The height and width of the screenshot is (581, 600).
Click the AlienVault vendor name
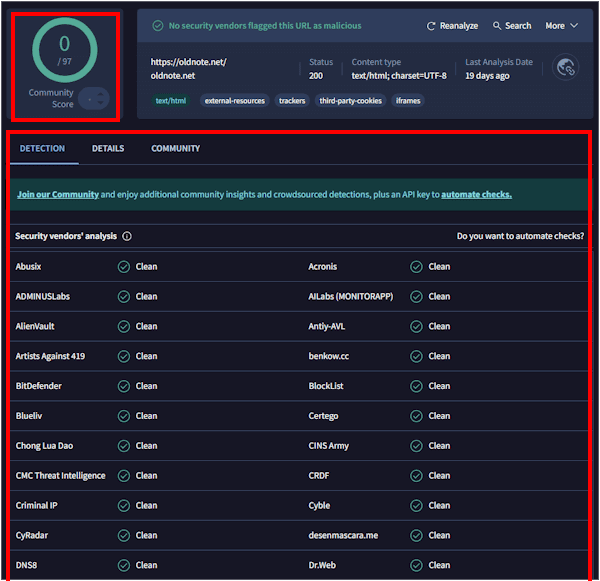pyautogui.click(x=35, y=326)
